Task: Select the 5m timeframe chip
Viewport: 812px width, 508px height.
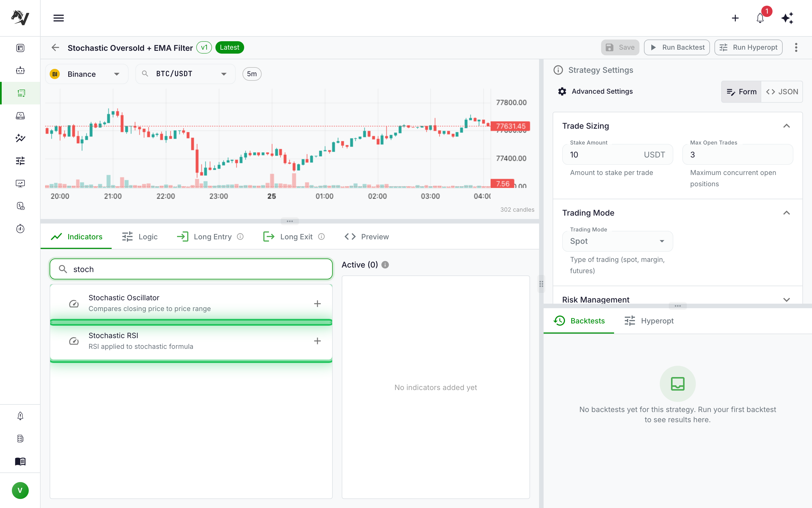Action: [x=252, y=74]
